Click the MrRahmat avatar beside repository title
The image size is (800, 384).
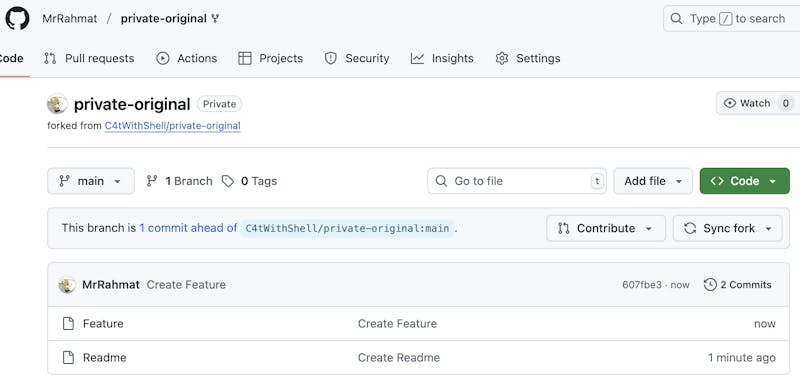57,104
